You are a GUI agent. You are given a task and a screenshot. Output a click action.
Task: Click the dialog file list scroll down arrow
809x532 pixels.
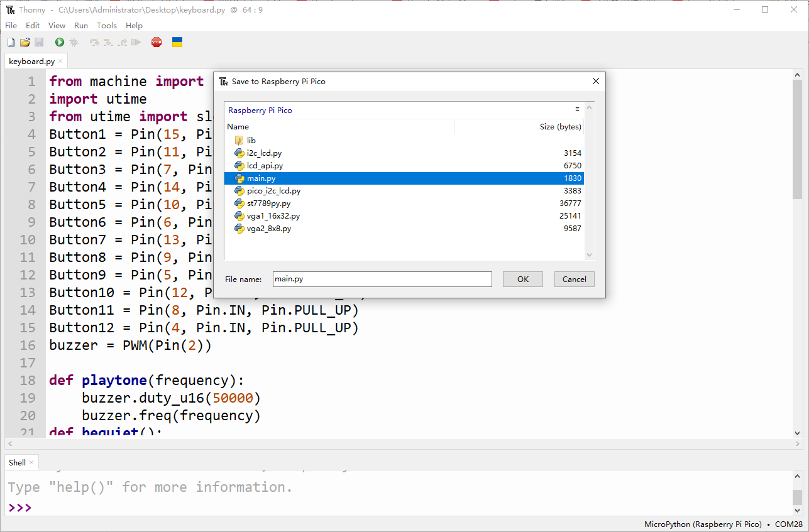point(589,254)
